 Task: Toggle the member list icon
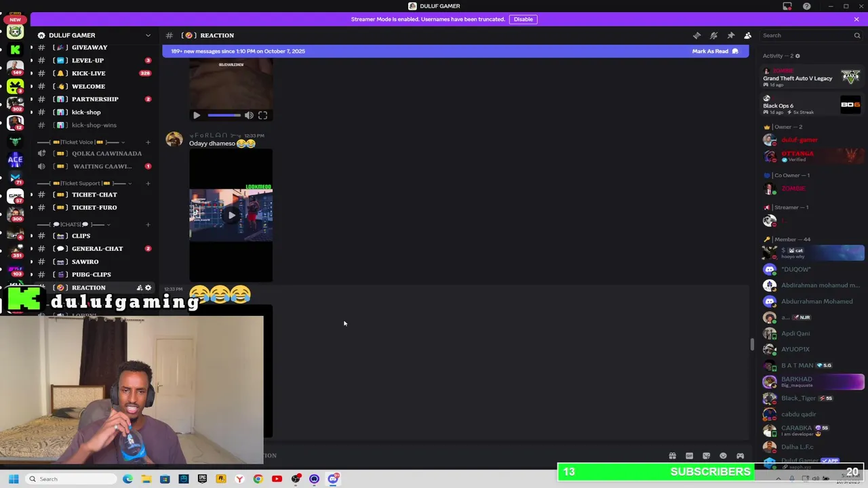pos(747,35)
